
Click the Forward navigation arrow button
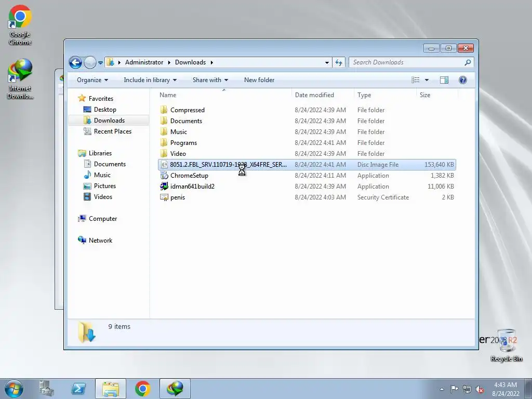90,62
